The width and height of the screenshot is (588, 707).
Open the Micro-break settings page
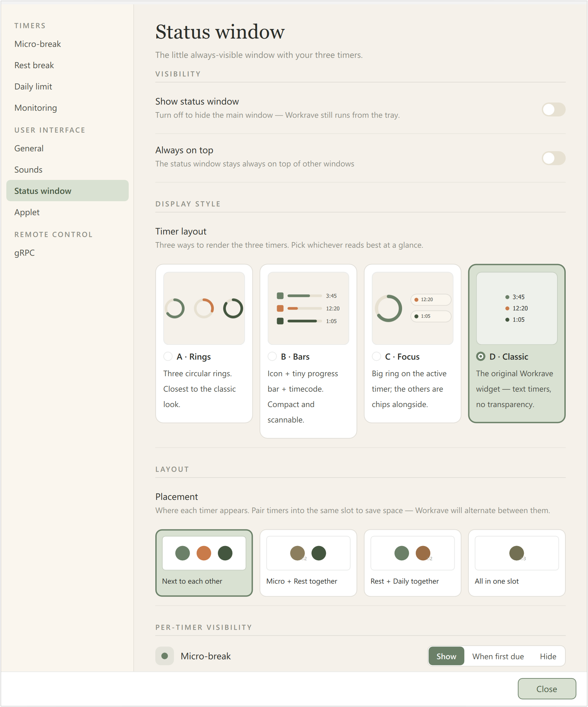68,44
